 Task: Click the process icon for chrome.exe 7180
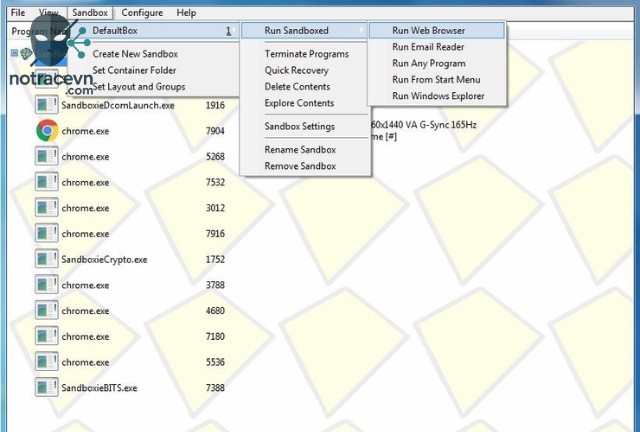47,336
